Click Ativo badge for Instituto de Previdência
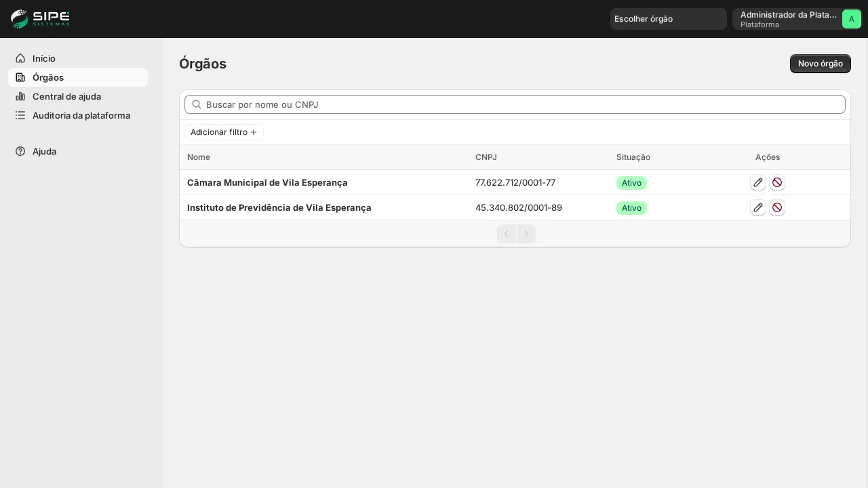Image resolution: width=868 pixels, height=488 pixels. coord(631,208)
